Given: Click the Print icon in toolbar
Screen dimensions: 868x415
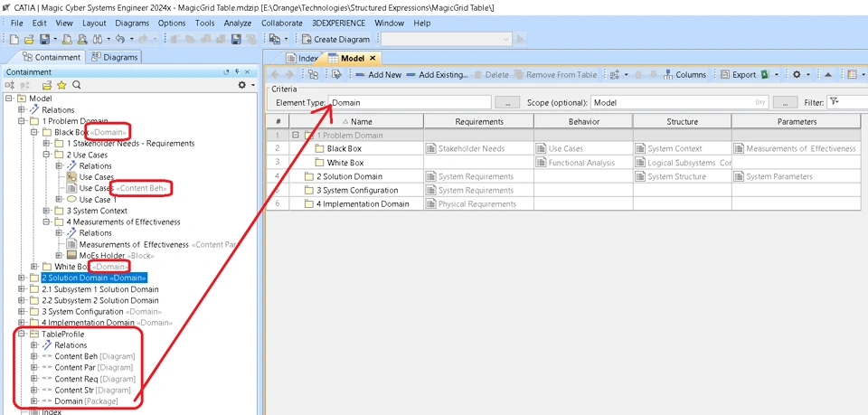Looking at the screenshot, I should tap(67, 39).
